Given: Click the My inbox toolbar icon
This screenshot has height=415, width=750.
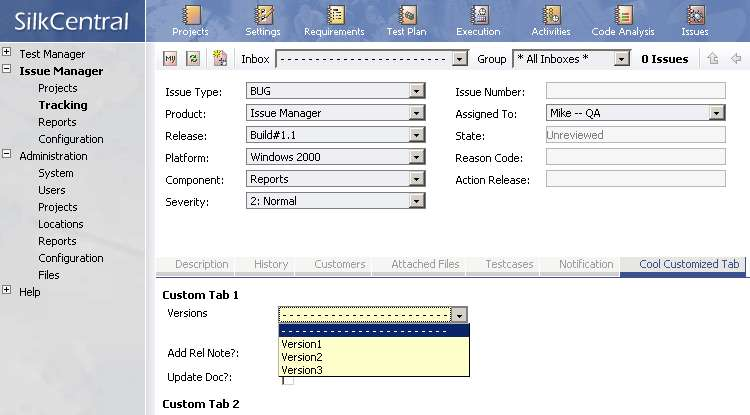Looking at the screenshot, I should click(170, 59).
